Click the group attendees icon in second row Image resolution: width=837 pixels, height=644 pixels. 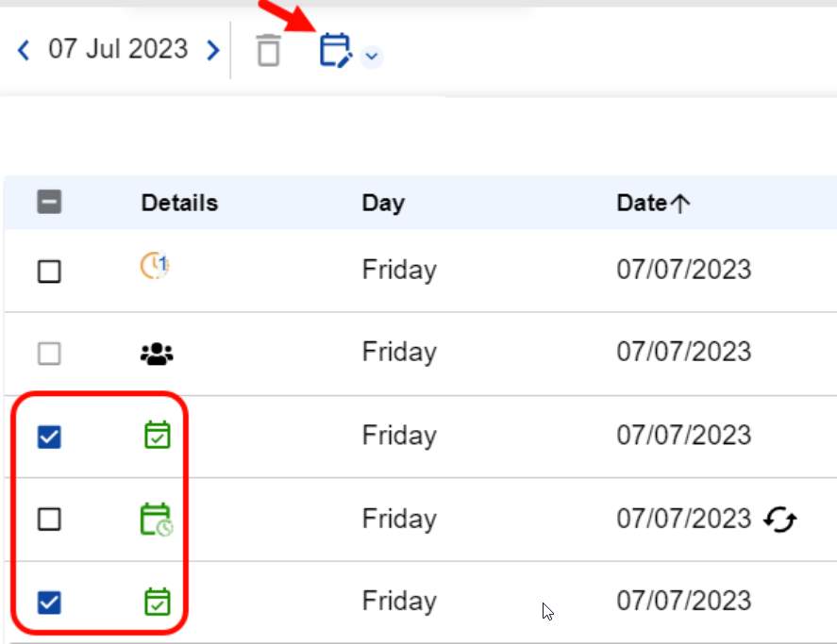coord(156,350)
